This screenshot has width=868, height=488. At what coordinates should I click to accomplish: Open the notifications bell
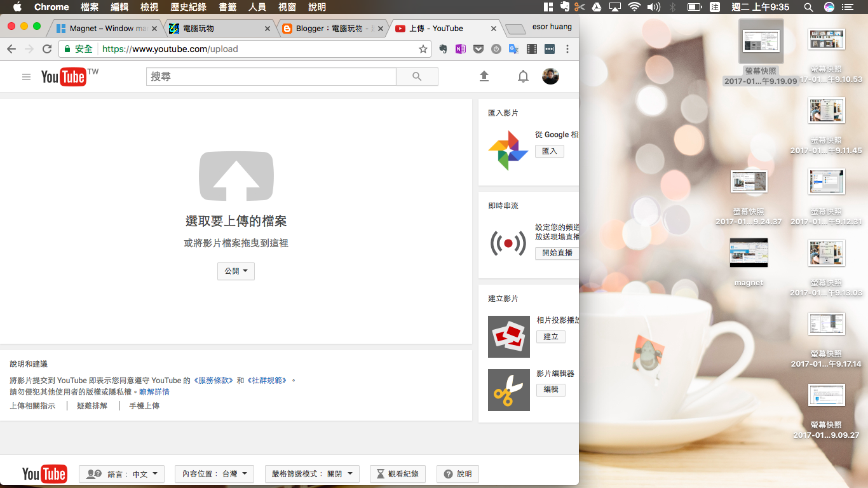pos(523,76)
